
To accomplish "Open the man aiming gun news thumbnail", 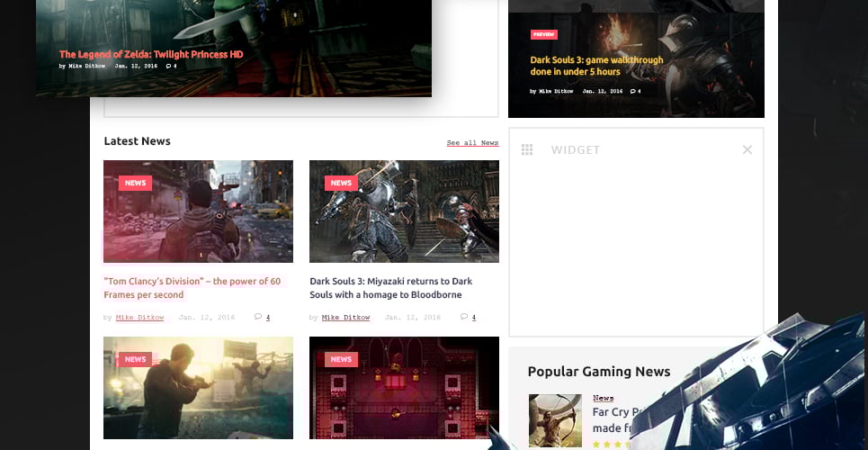I will (x=198, y=388).
